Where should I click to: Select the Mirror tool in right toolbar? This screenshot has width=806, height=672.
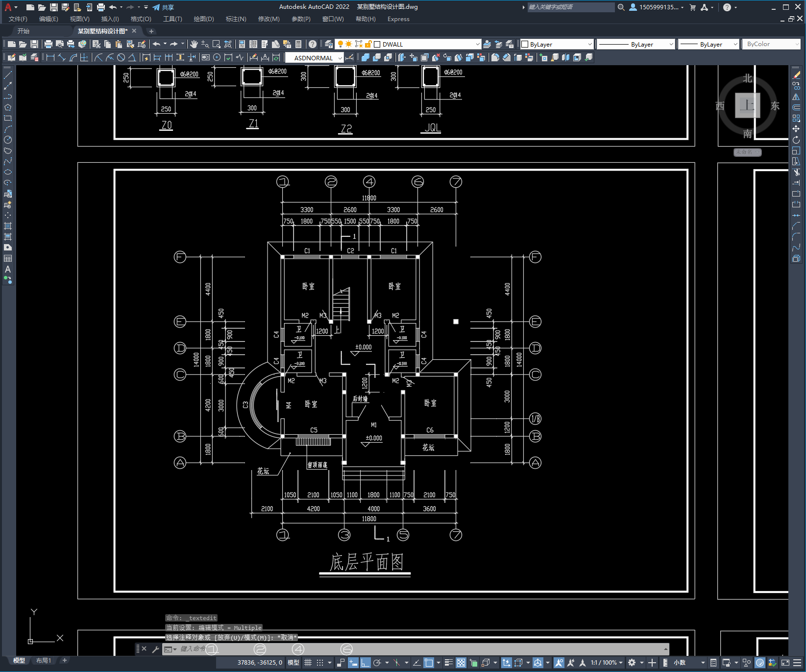796,97
